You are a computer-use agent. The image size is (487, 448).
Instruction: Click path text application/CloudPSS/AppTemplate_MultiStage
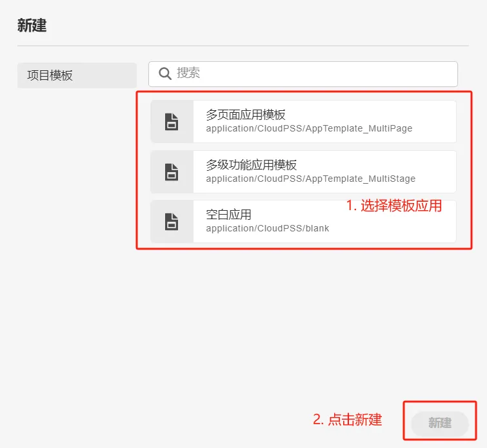(x=311, y=179)
